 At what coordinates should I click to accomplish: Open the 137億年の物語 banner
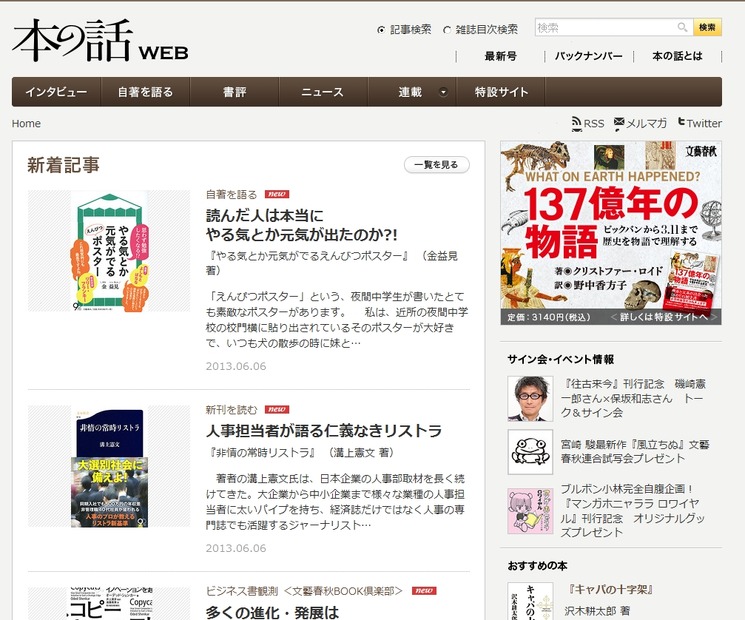click(611, 233)
